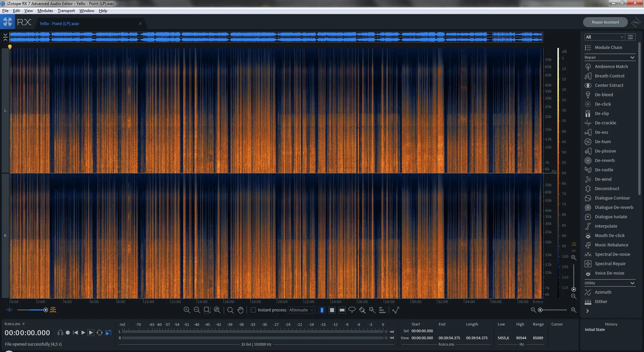644x352 pixels.
Task: Open the Help menu
Action: click(x=103, y=11)
